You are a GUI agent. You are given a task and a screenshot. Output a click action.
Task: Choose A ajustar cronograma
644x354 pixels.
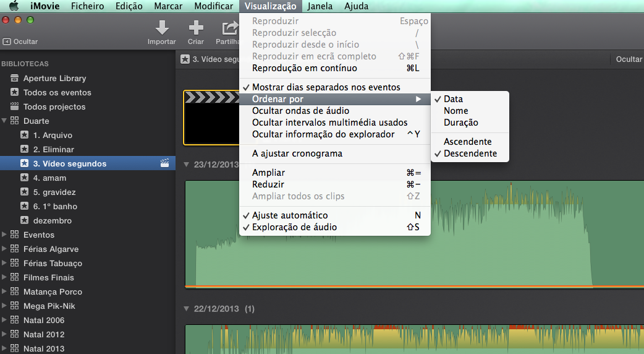pos(335,153)
